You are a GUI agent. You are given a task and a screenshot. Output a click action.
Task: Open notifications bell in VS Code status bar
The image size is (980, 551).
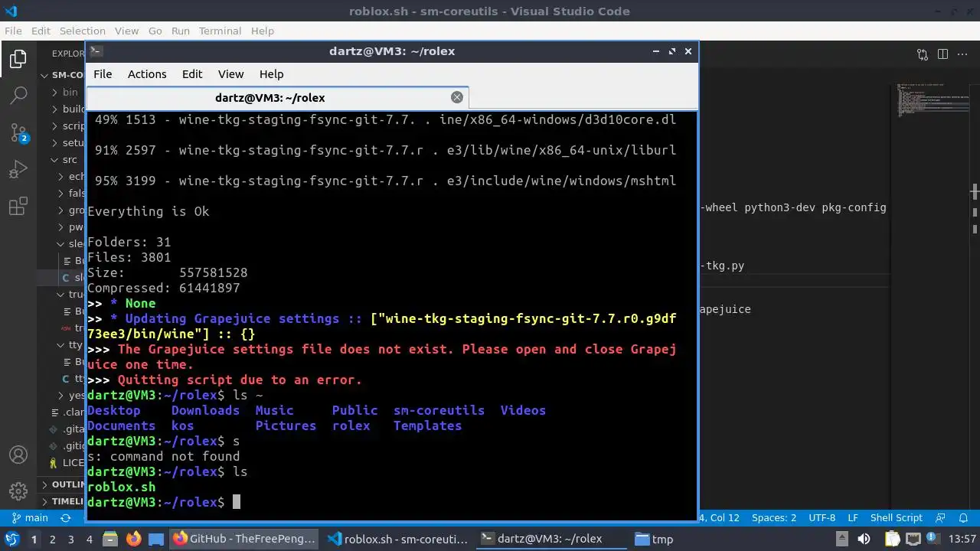click(962, 518)
